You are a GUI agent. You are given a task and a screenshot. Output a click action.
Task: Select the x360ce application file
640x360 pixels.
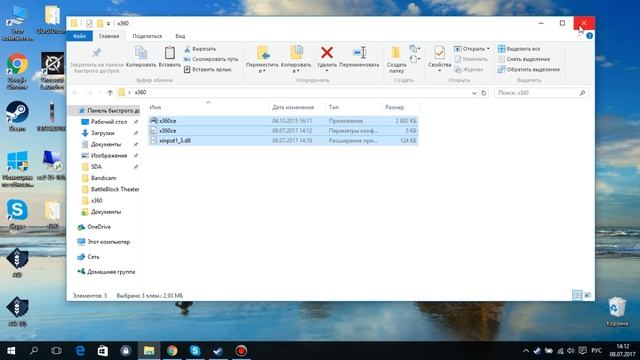(283, 121)
